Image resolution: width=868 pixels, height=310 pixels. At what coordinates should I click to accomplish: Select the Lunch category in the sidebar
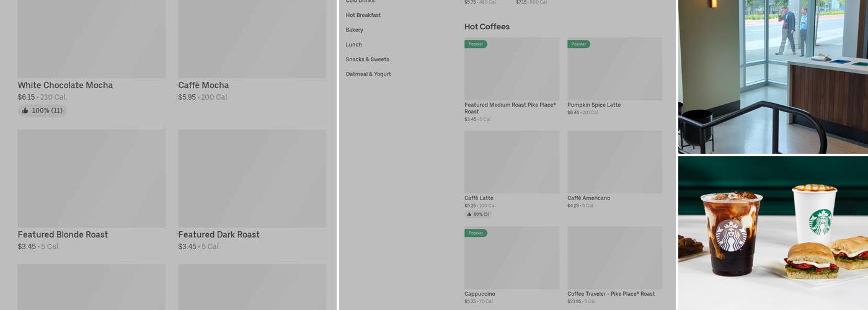point(354,45)
